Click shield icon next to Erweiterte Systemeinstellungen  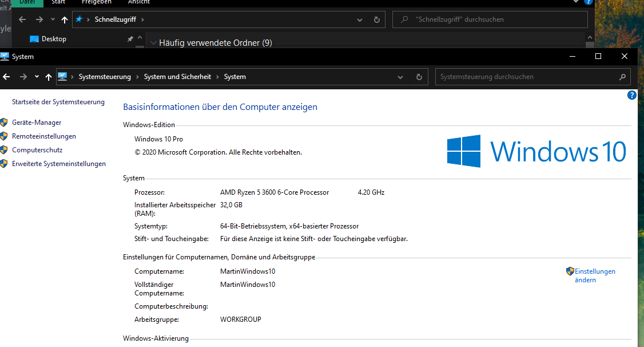pos(3,164)
